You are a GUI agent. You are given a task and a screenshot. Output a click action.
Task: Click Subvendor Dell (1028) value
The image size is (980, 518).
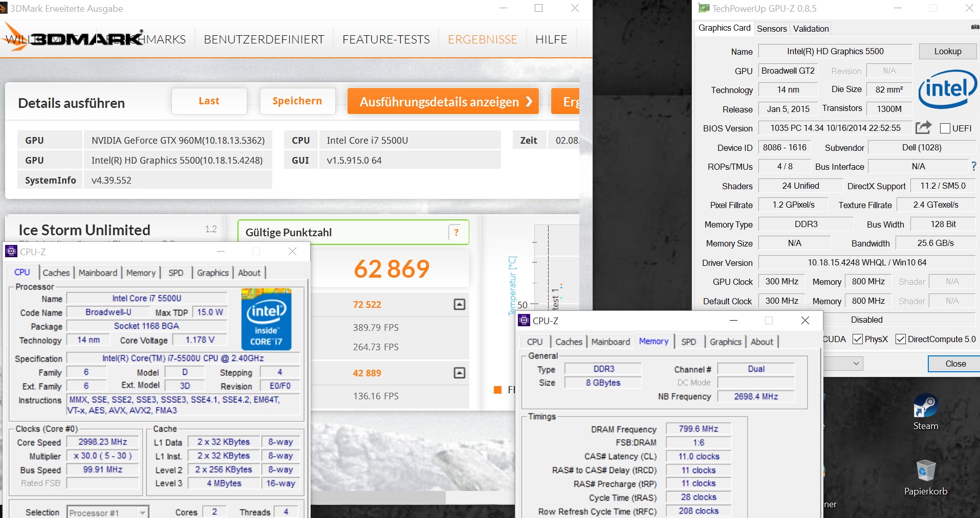(922, 147)
